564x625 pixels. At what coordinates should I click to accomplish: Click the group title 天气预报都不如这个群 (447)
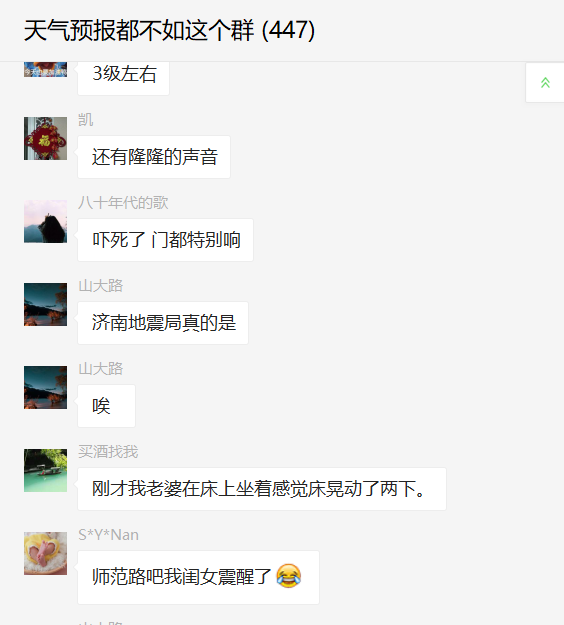169,30
